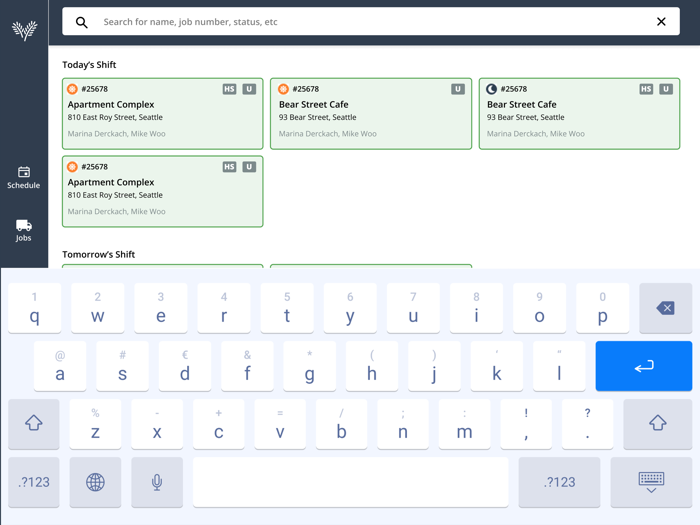The height and width of the screenshot is (525, 700).
Task: Tap the y key
Action: click(350, 308)
